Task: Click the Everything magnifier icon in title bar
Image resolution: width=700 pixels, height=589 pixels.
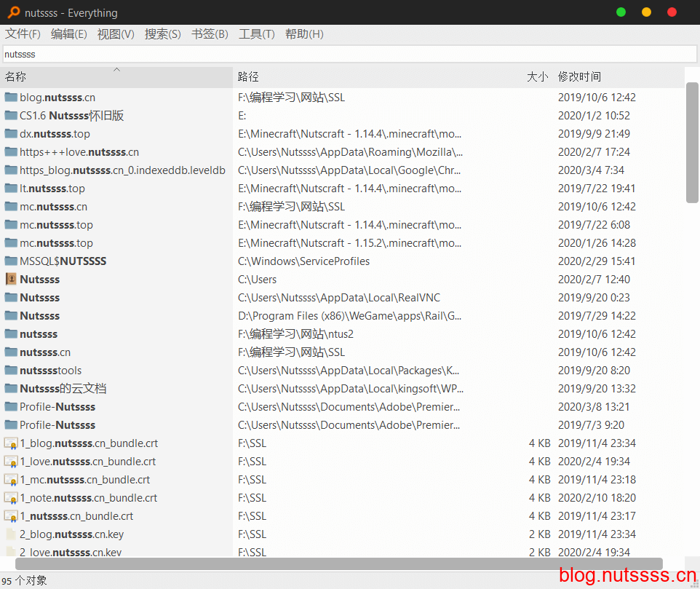Action: click(x=13, y=12)
